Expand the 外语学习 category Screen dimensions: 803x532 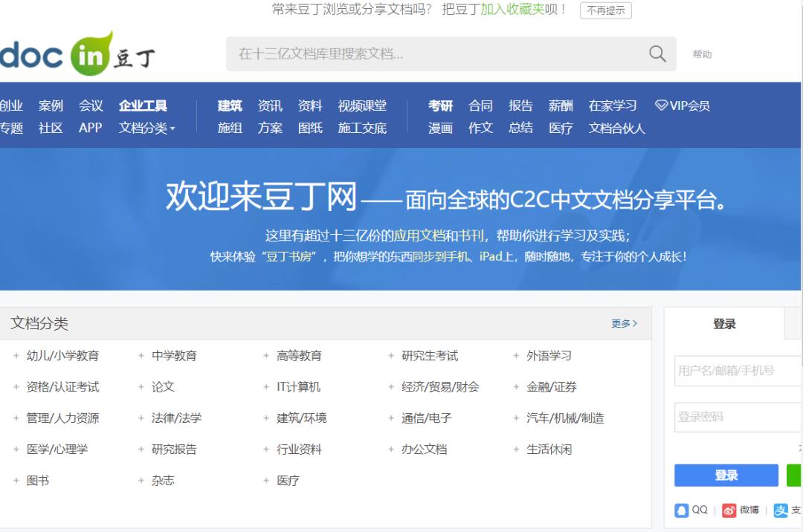tap(516, 355)
